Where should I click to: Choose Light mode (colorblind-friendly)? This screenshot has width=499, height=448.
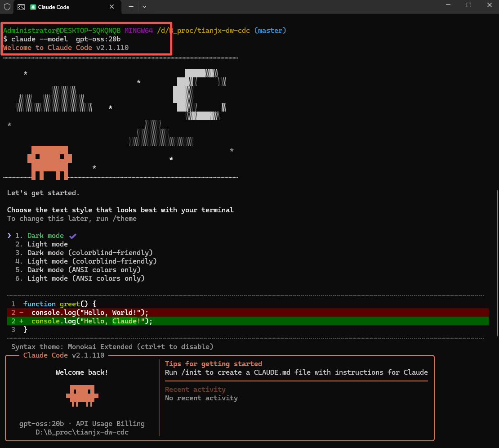[x=86, y=261]
